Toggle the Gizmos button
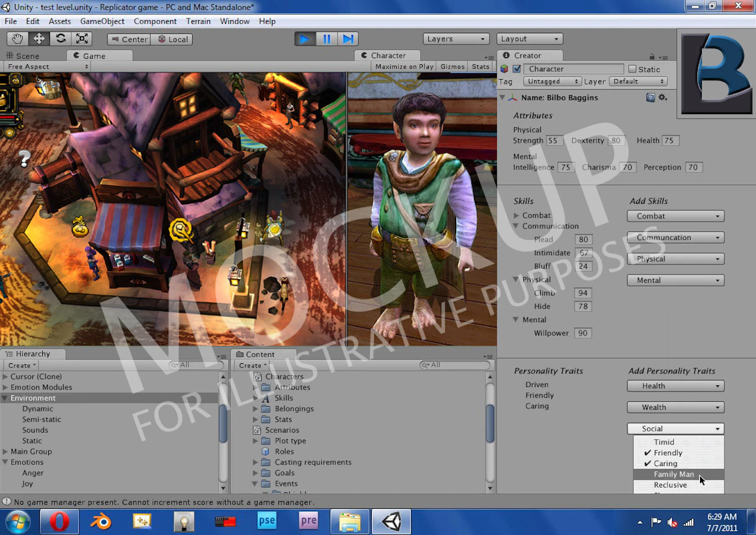Image resolution: width=756 pixels, height=535 pixels. [x=452, y=67]
